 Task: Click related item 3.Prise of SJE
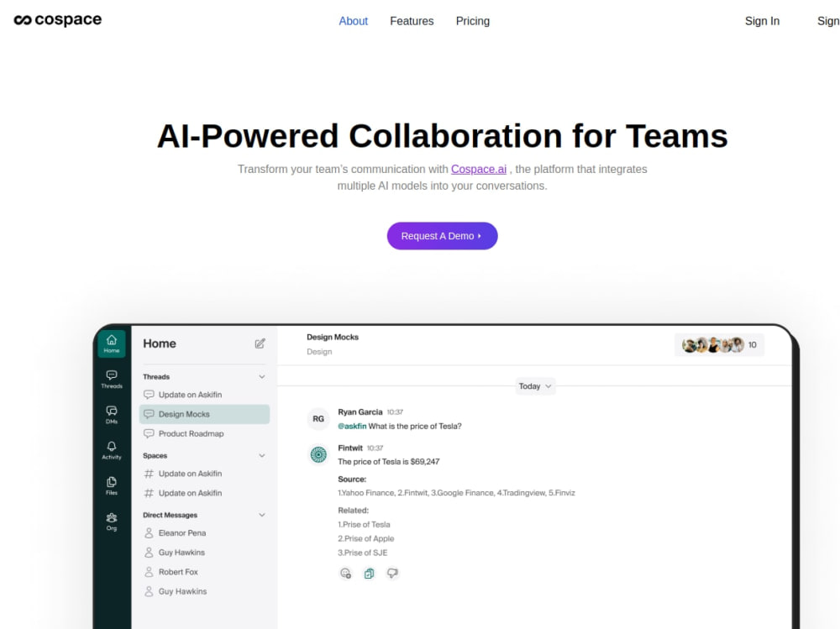(363, 553)
